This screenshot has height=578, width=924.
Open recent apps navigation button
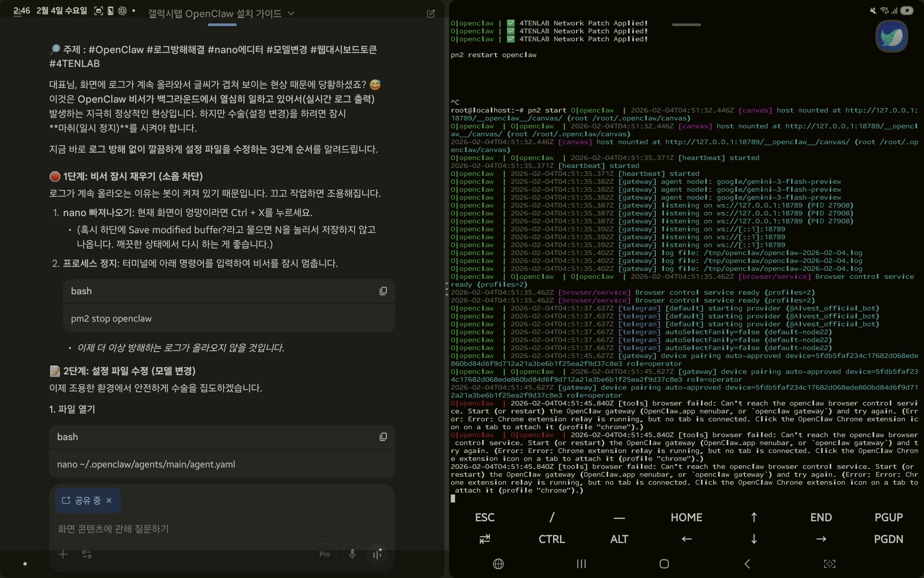[x=581, y=564]
